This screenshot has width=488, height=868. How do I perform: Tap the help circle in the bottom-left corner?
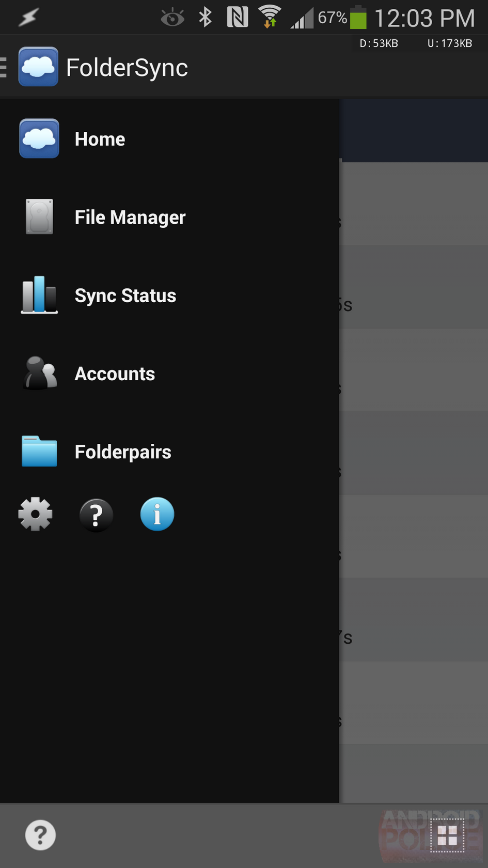coord(40,833)
